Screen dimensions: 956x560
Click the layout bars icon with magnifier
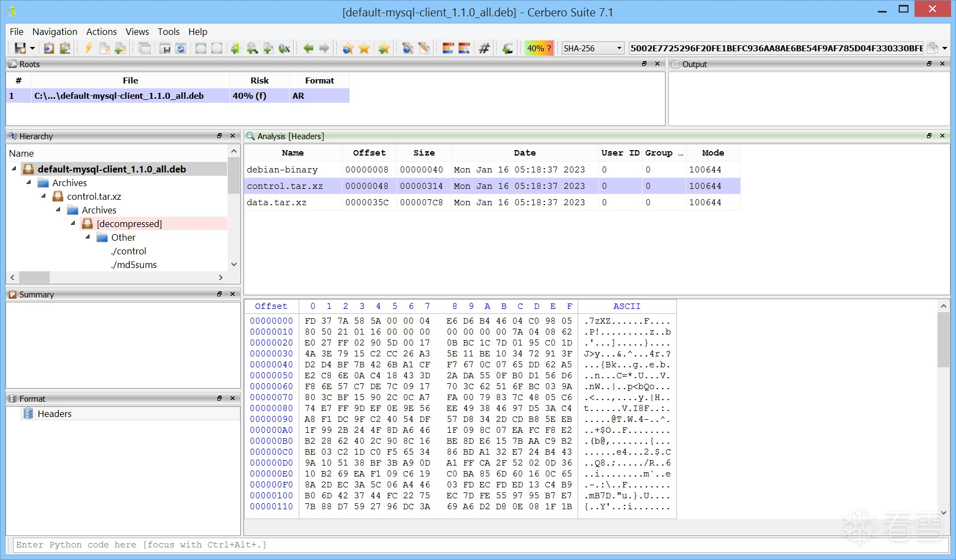[464, 48]
